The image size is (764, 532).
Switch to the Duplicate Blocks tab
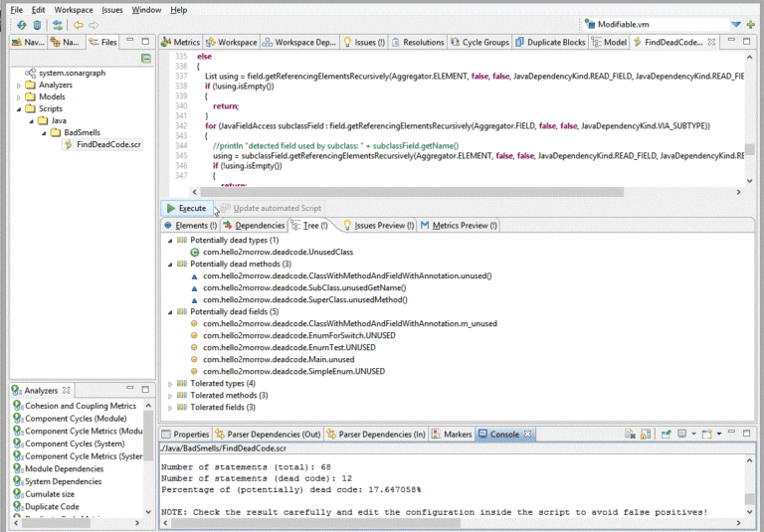[x=550, y=43]
